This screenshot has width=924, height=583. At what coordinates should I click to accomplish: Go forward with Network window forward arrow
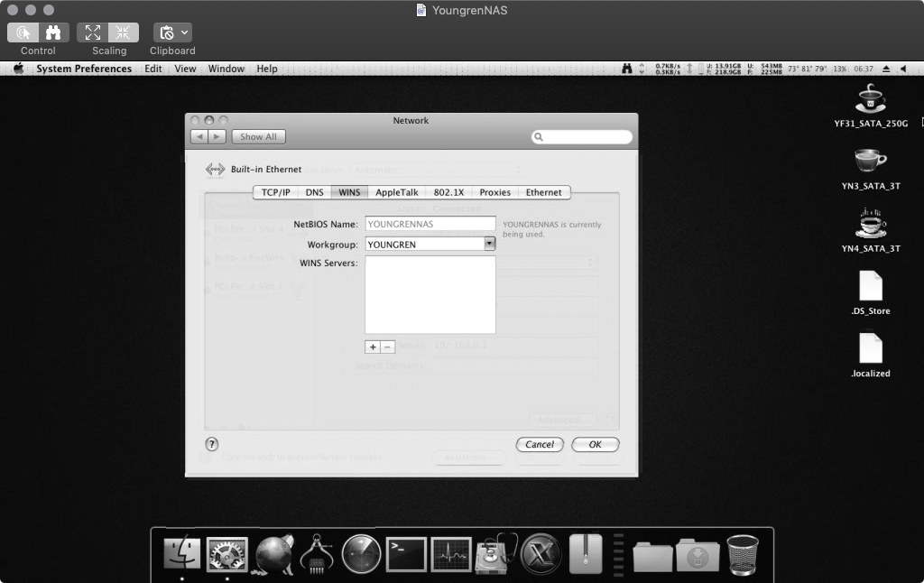tap(217, 137)
